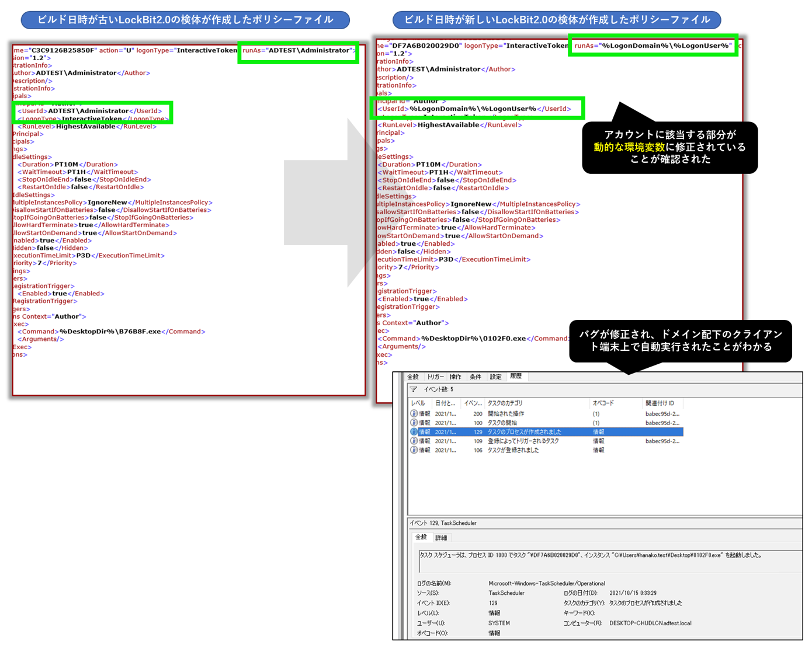Image resolution: width=812 pixels, height=648 pixels.
Task: Click the info icon on event 106 row
Action: coord(414,450)
